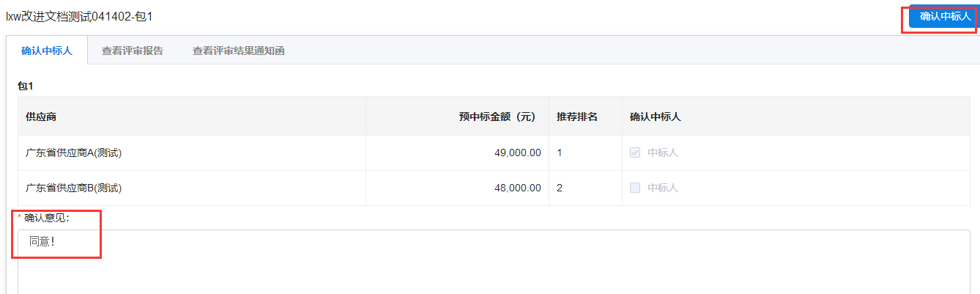Click the 确认意见 field label
Image resolution: width=980 pixels, height=294 pixels.
pyautogui.click(x=47, y=217)
